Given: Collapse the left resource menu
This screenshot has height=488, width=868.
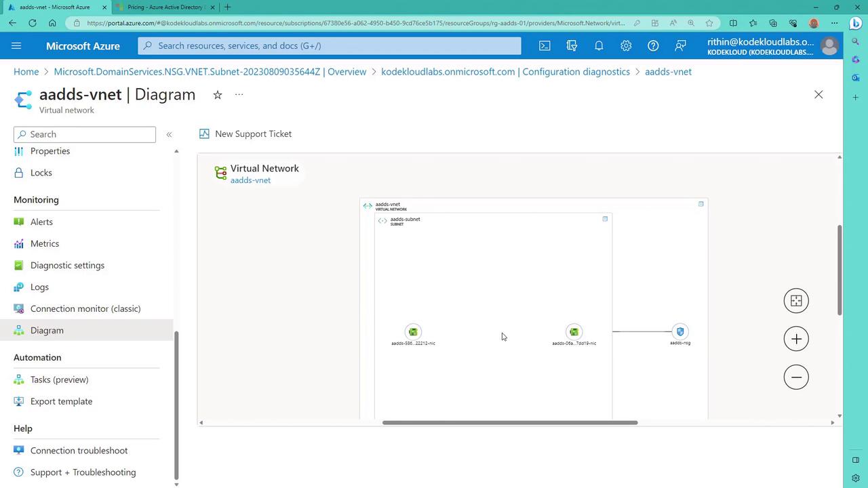Looking at the screenshot, I should tap(169, 134).
